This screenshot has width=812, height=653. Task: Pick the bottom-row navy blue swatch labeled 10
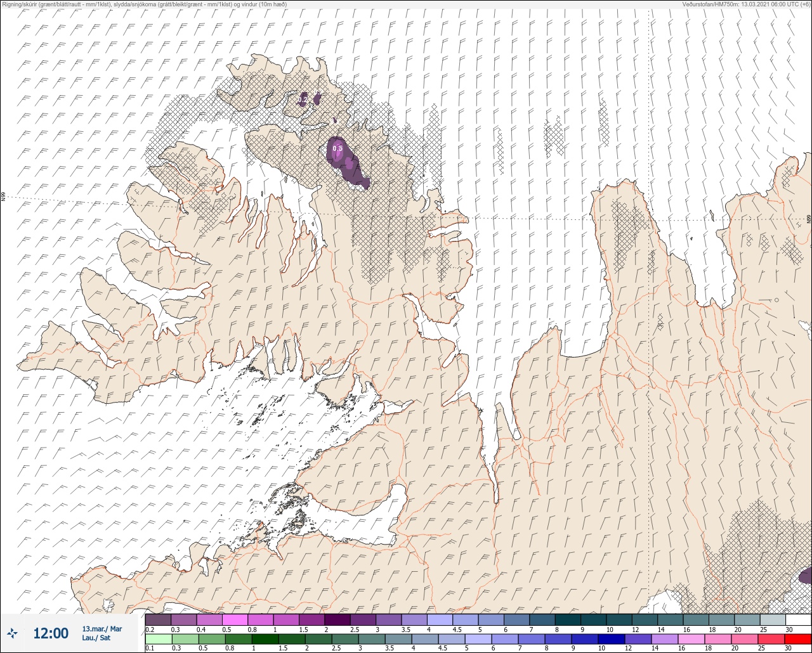(612, 638)
